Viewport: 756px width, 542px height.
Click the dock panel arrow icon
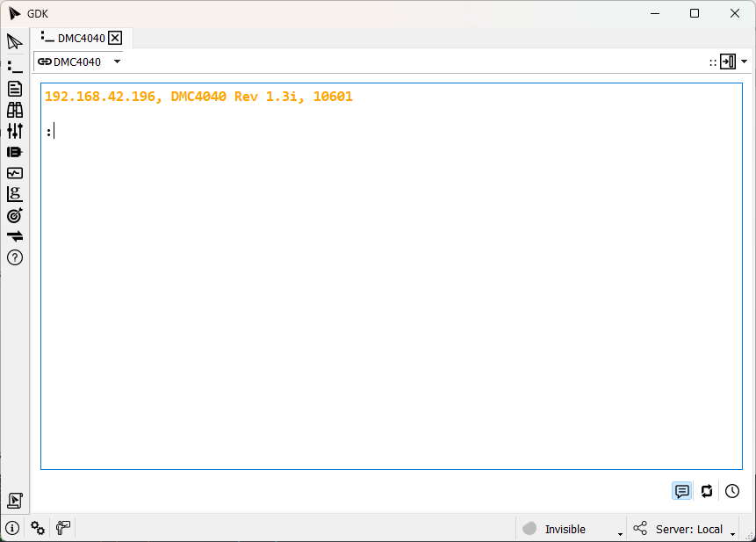coord(728,61)
